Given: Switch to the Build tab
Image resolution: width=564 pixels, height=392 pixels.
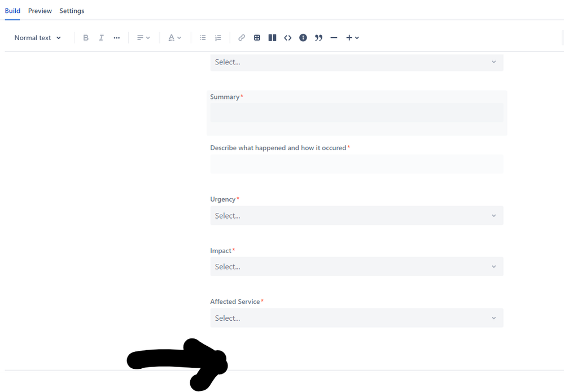Looking at the screenshot, I should click(x=12, y=11).
